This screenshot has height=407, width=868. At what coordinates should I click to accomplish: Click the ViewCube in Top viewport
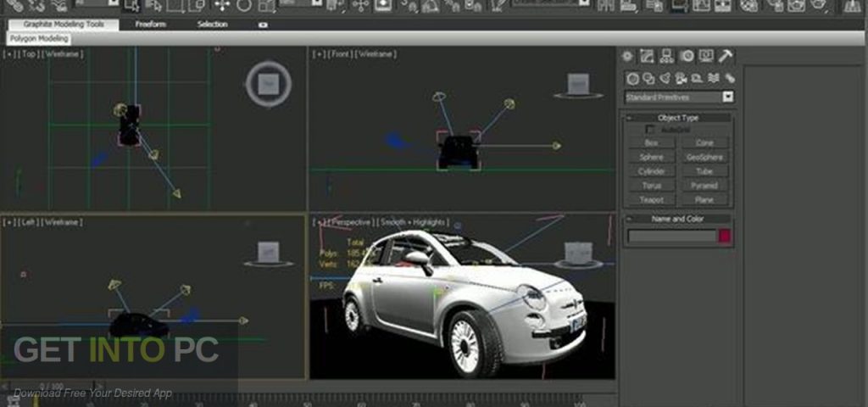point(269,83)
